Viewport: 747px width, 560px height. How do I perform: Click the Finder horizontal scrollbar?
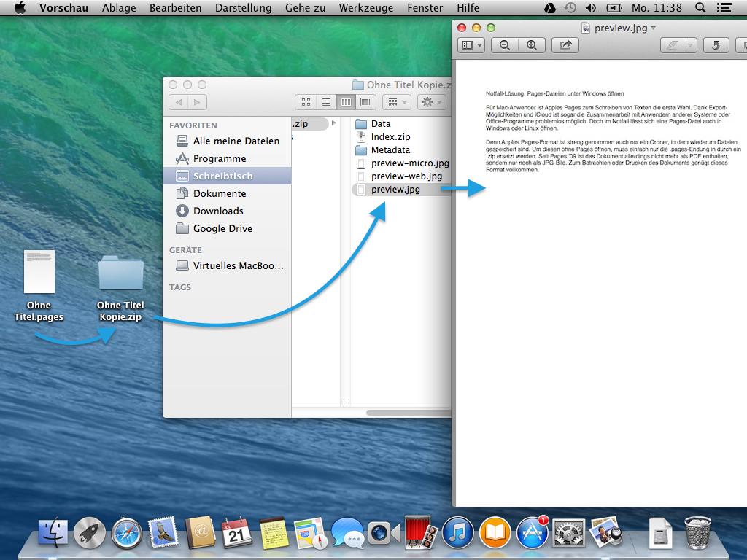click(408, 413)
